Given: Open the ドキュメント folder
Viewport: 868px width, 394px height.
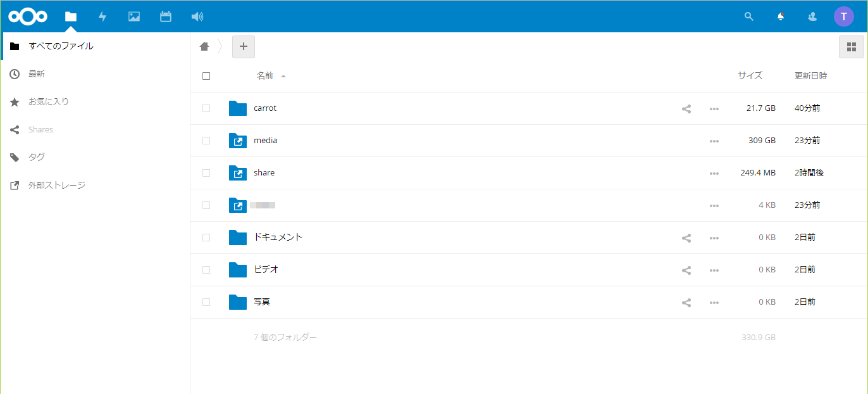Looking at the screenshot, I should [278, 238].
